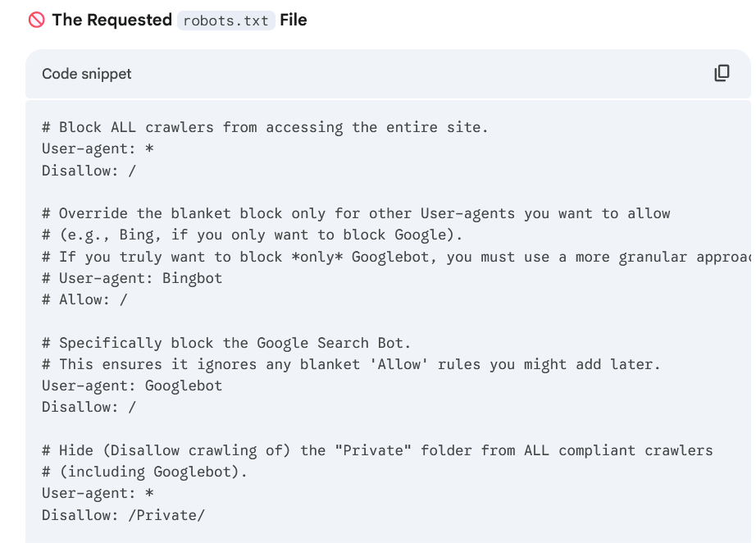Copy the code snippet with the copy icon
The image size is (756, 543).
(722, 74)
